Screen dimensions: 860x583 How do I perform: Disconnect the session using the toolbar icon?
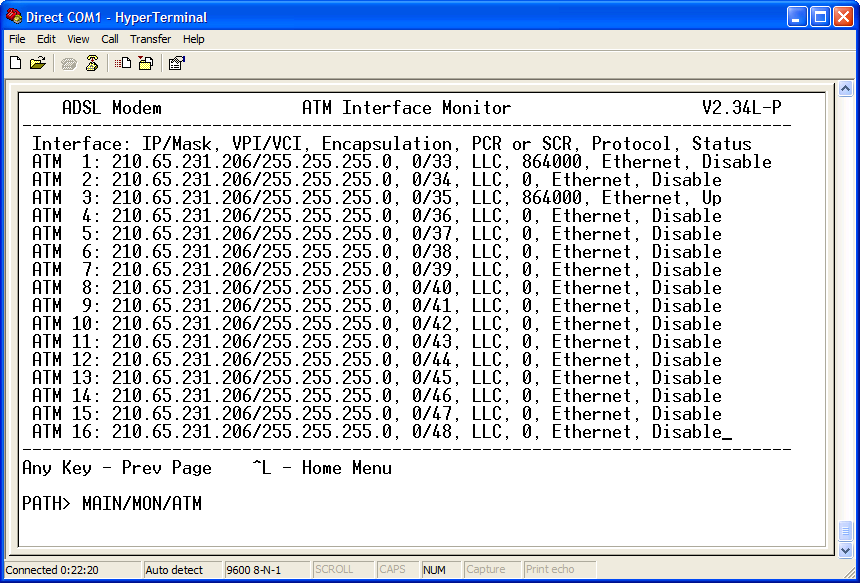91,63
